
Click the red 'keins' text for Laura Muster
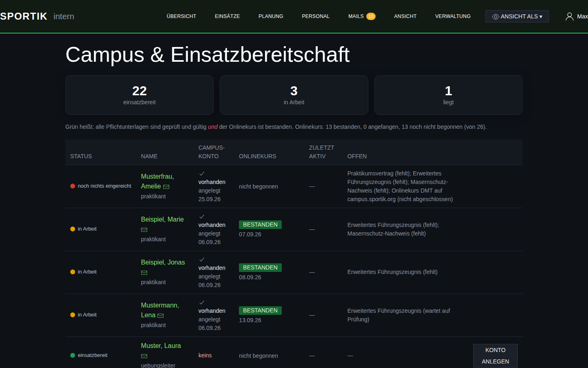tap(205, 355)
